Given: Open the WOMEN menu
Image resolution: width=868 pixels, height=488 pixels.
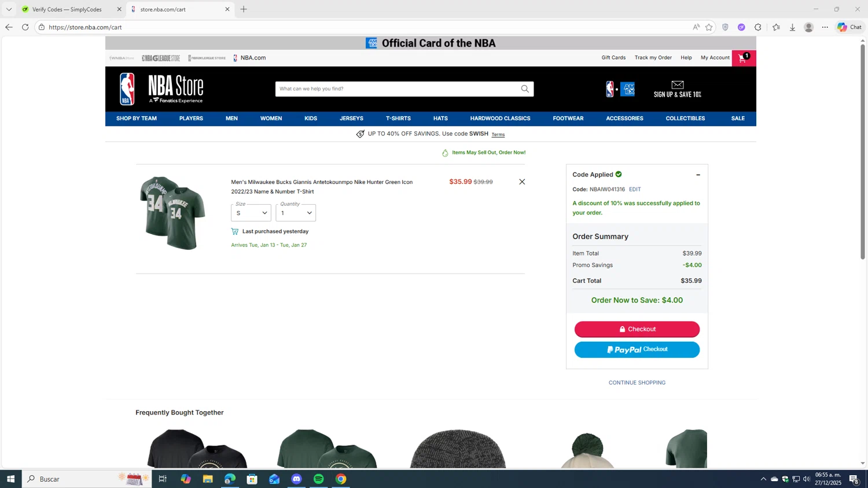Looking at the screenshot, I should click(271, 119).
